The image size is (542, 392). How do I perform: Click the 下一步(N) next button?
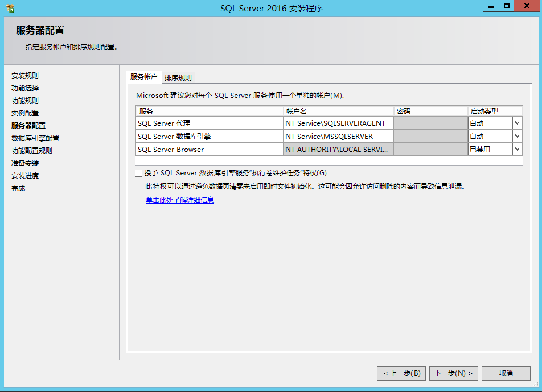pyautogui.click(x=454, y=373)
